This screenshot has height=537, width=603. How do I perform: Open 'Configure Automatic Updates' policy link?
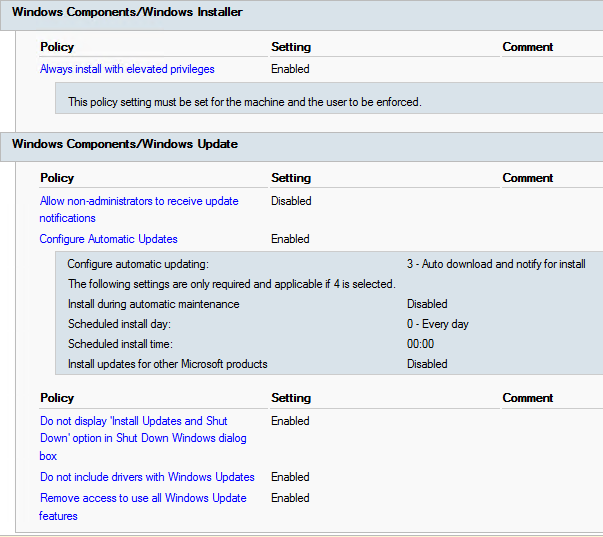pyautogui.click(x=108, y=239)
